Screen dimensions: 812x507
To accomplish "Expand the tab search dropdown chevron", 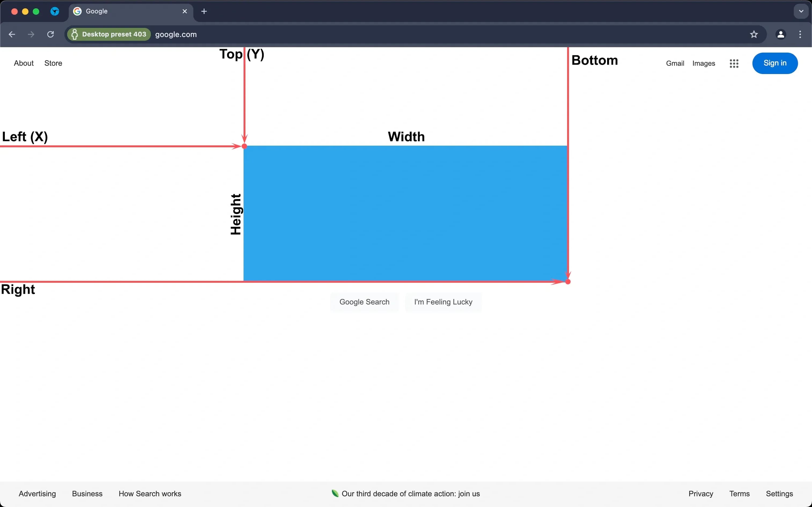I will (x=801, y=11).
